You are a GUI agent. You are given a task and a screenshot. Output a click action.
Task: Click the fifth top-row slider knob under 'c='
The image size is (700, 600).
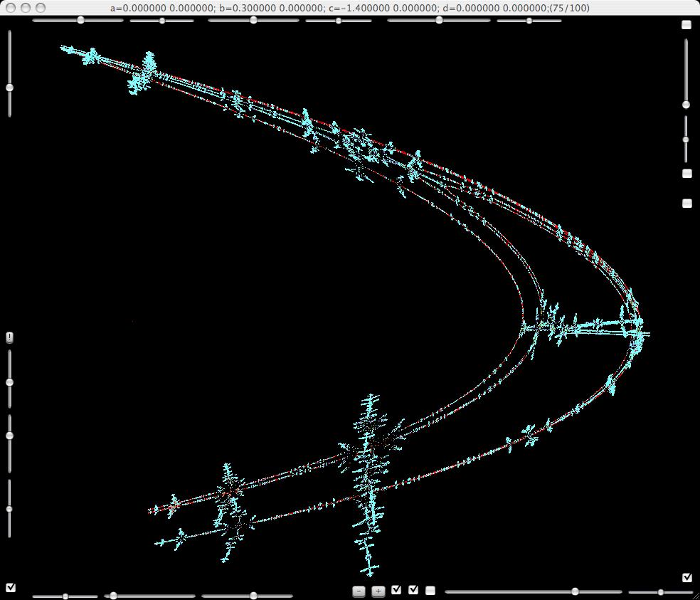(x=440, y=20)
